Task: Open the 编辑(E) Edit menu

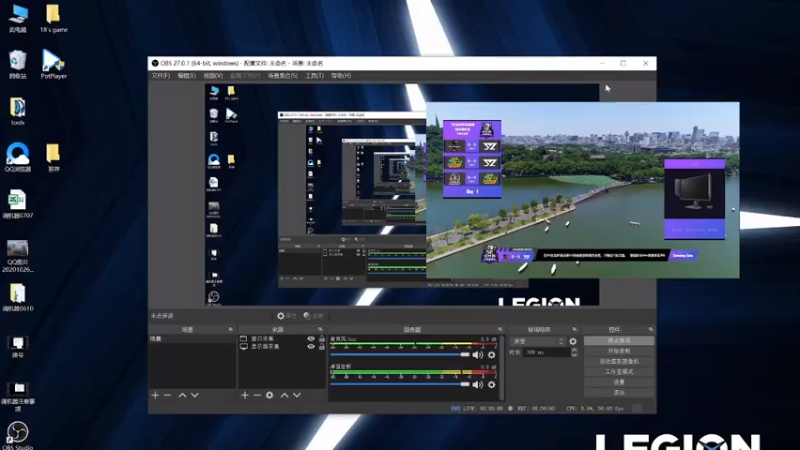Action: (186, 76)
